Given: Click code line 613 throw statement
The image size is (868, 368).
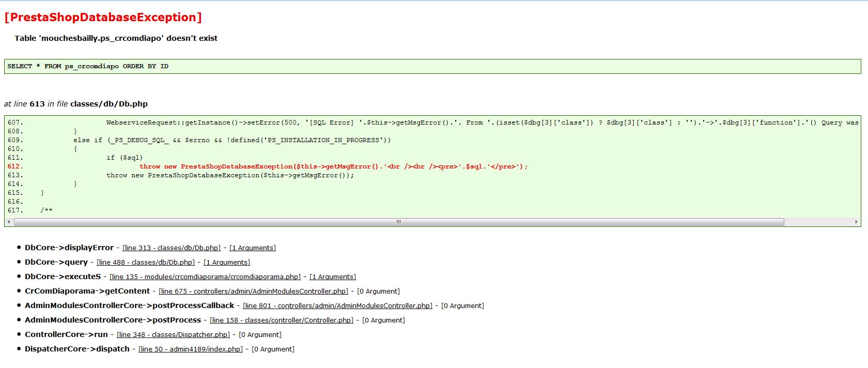Looking at the screenshot, I should click(x=230, y=175).
